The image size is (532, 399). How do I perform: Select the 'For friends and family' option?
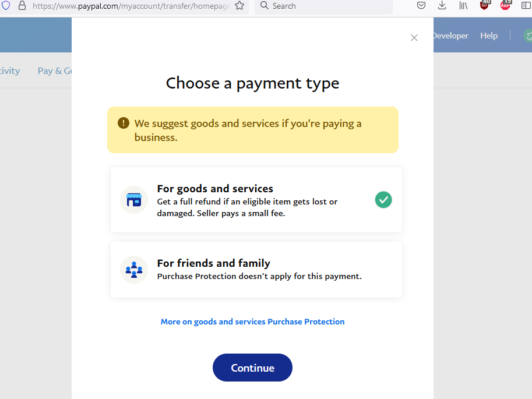click(x=256, y=270)
